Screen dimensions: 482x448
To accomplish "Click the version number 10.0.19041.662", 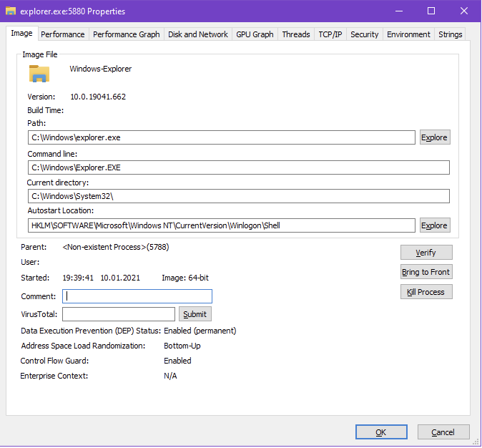I will click(x=98, y=97).
